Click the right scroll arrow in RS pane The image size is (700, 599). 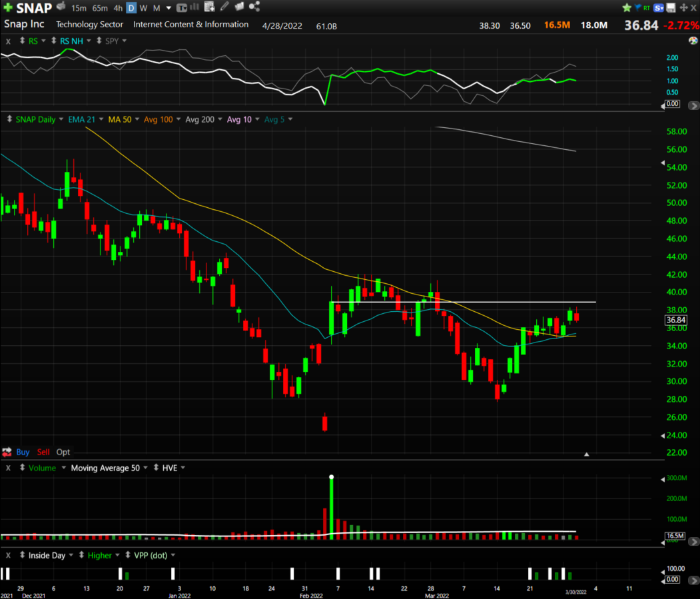[x=693, y=105]
